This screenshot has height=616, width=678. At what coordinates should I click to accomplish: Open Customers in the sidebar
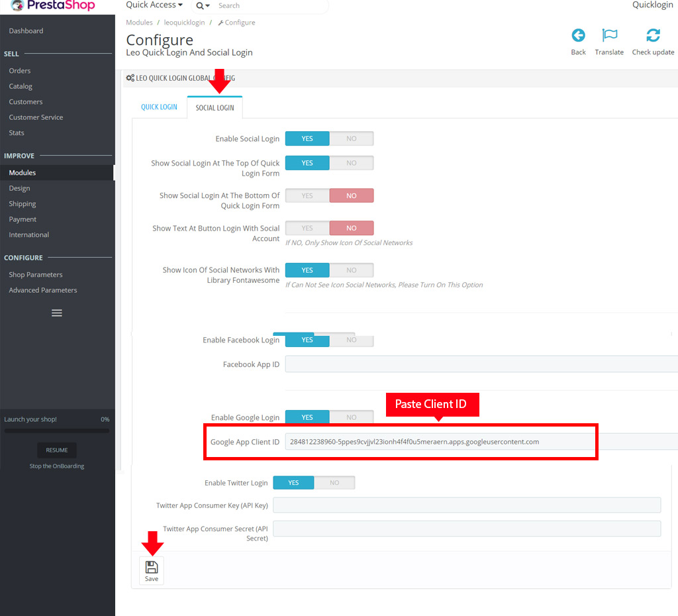click(x=26, y=101)
